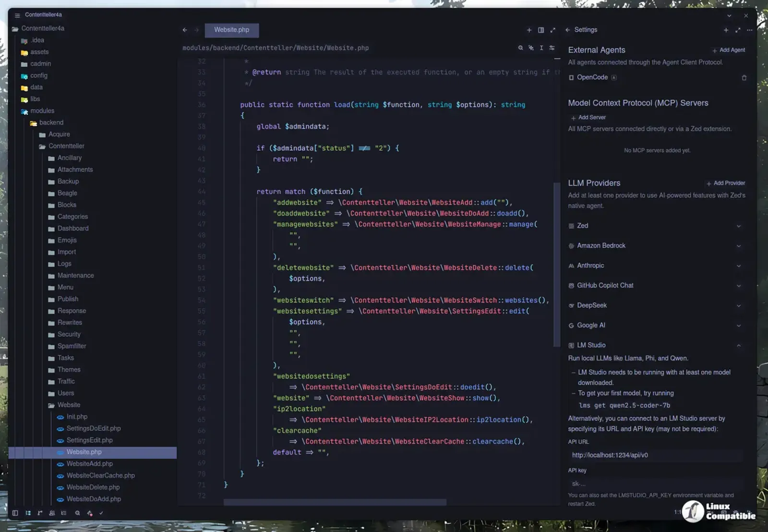Click the editor horizontal scrollbar
Screen dimensions: 768x532
(335, 502)
